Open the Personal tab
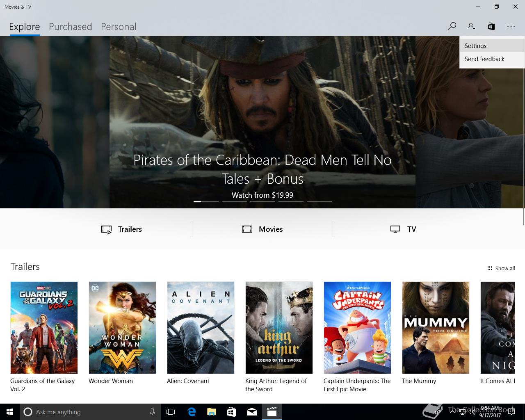This screenshot has width=525, height=420. [119, 27]
